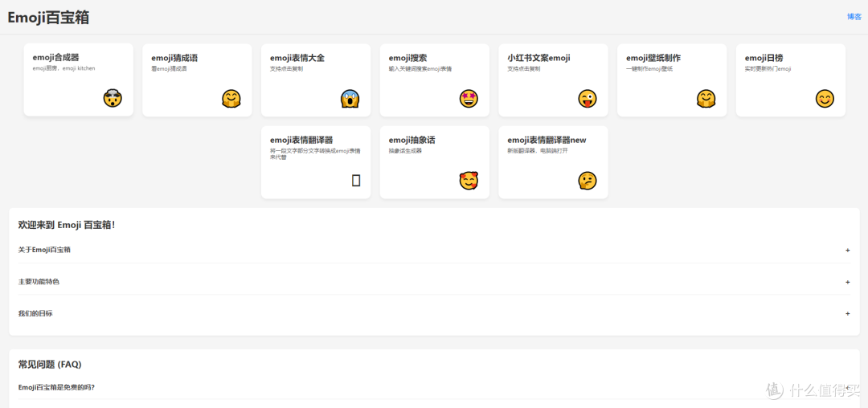The image size is (868, 408).
Task: Click the screaming face emoji on emoji表情大全 card
Action: pyautogui.click(x=350, y=99)
